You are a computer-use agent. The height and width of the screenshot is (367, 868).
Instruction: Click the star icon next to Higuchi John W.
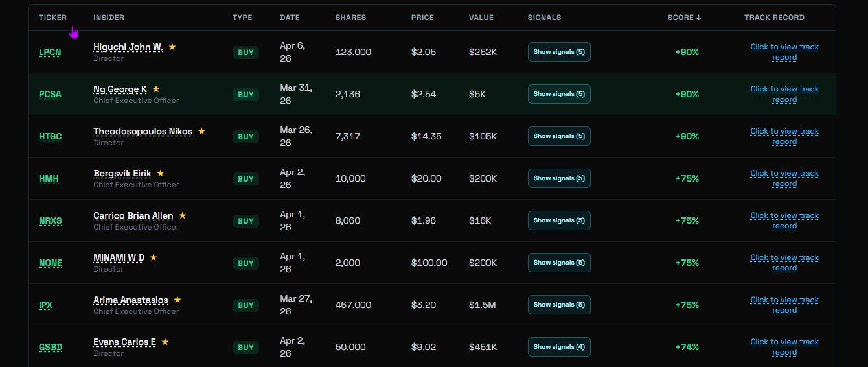pyautogui.click(x=172, y=47)
